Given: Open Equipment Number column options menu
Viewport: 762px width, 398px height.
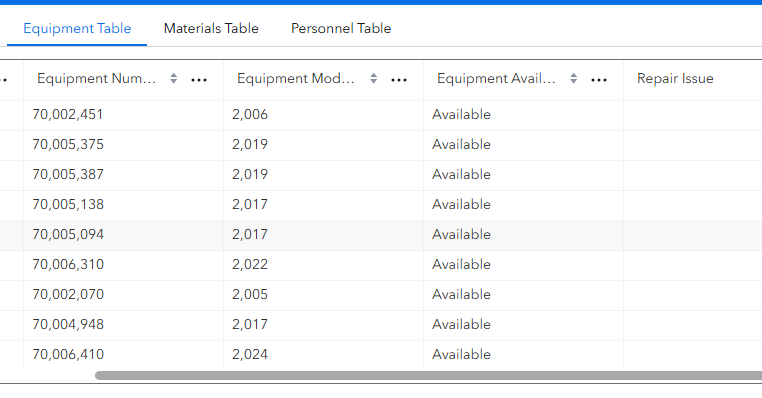Looking at the screenshot, I should coord(199,80).
